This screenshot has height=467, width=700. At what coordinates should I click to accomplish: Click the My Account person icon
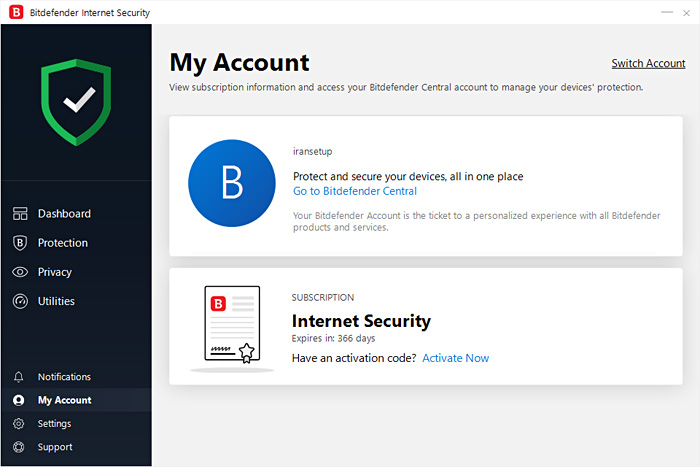click(x=18, y=400)
